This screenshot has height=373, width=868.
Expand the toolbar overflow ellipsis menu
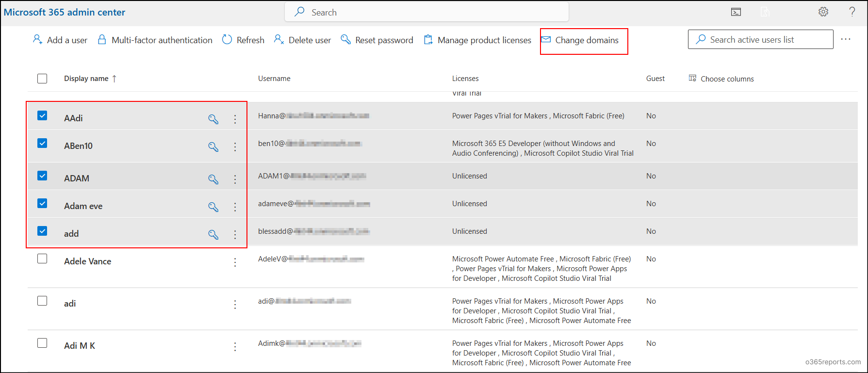[846, 39]
